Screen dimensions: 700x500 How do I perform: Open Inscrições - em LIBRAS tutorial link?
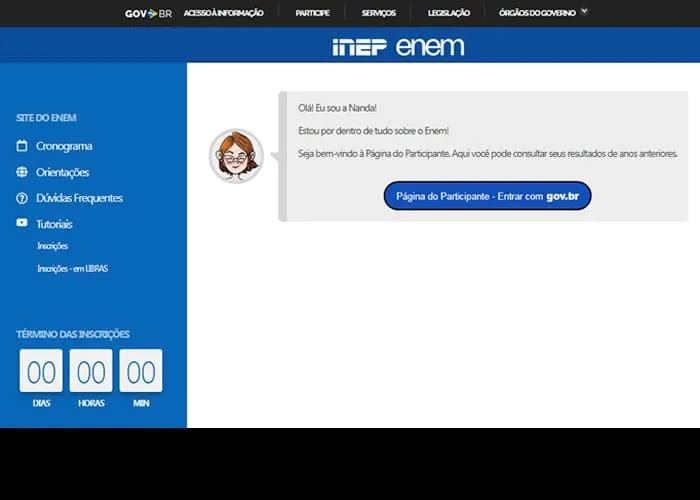pyautogui.click(x=73, y=269)
